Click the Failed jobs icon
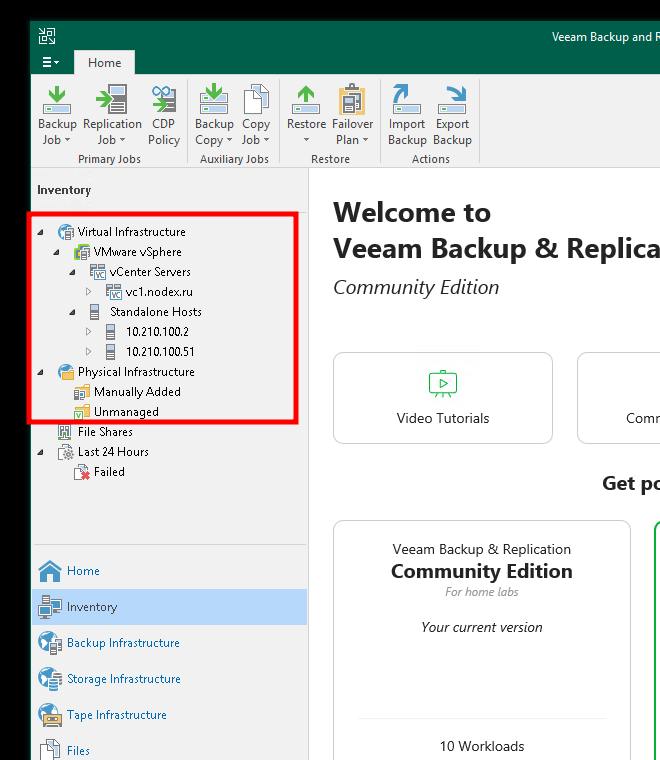 82,472
